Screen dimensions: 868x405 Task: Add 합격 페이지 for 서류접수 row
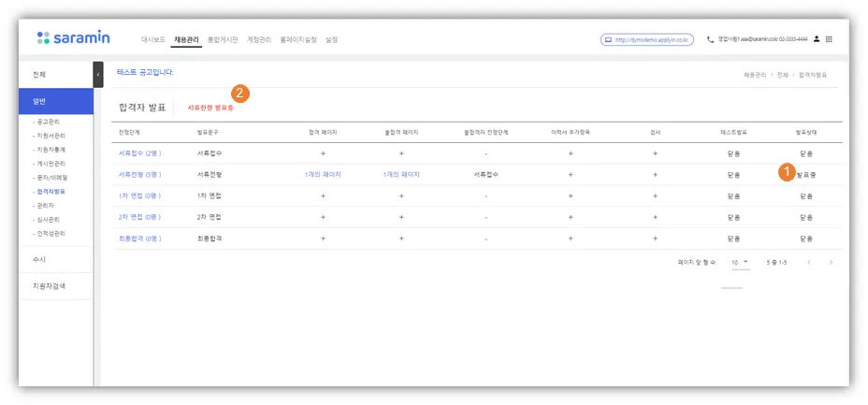tap(323, 153)
